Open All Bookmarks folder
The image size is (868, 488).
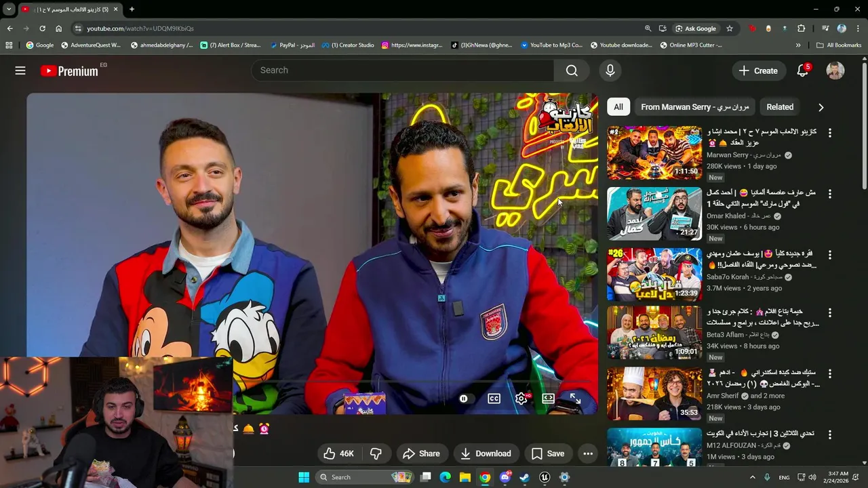(x=838, y=45)
